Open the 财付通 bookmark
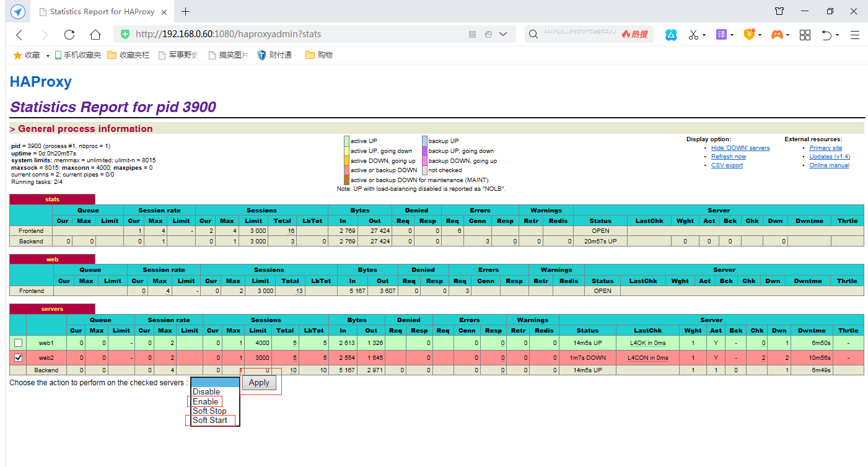868x467 pixels. point(275,55)
